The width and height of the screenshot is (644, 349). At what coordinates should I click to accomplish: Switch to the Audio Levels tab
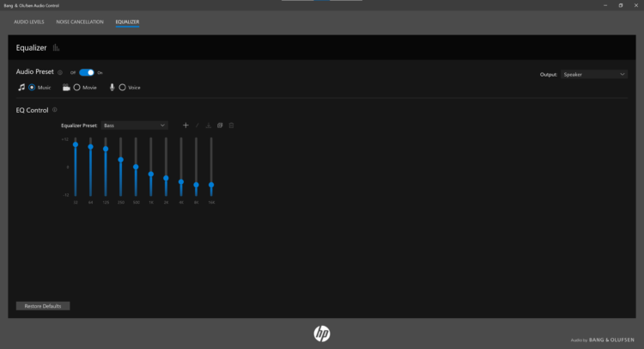[29, 21]
